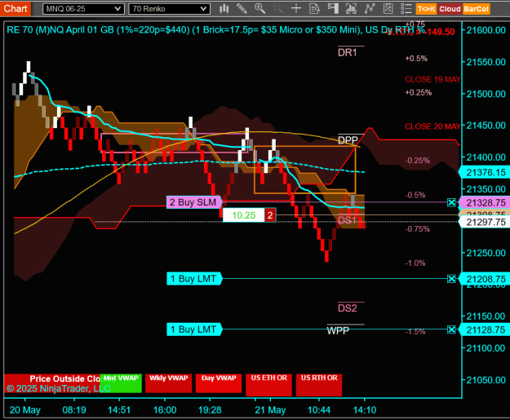
Task: Cancel the Buy LMT order at 21208.75
Action: (451, 279)
